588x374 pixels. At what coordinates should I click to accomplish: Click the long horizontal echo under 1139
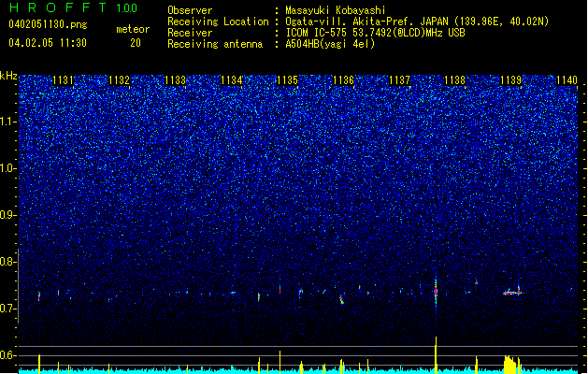pyautogui.click(x=512, y=293)
